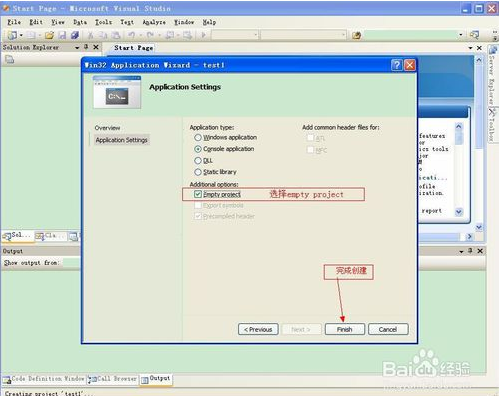Click the Start Debugging play icon

tap(203, 35)
